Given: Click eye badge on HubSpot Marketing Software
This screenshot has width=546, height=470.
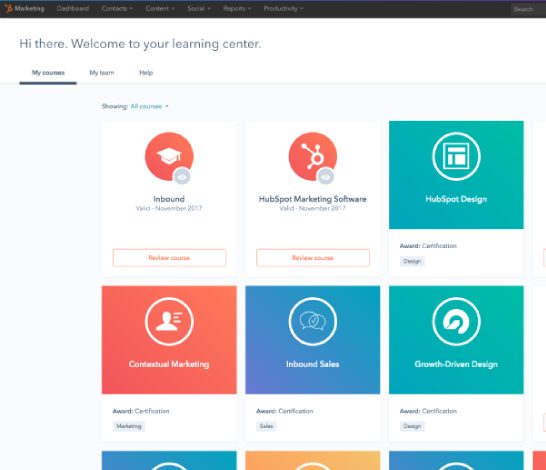Looking at the screenshot, I should click(x=325, y=177).
